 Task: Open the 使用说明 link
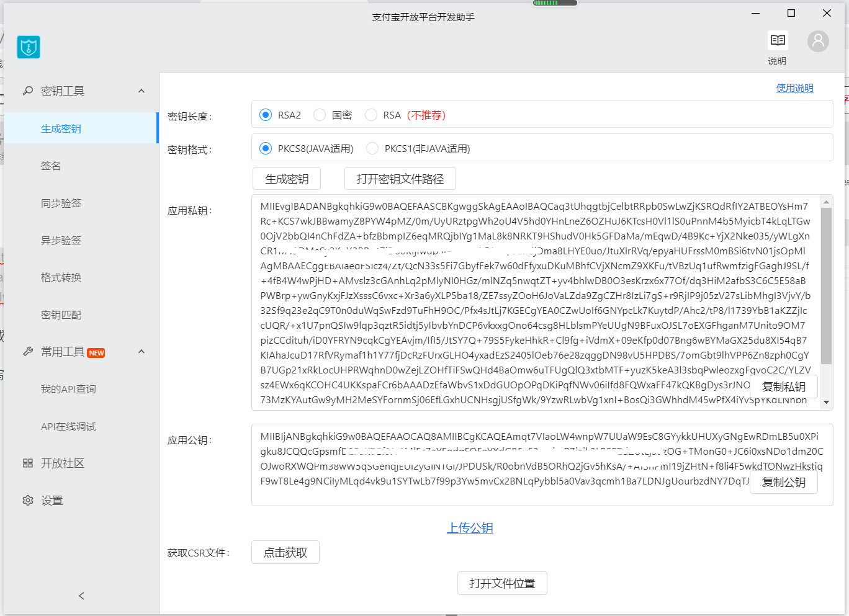pos(794,88)
